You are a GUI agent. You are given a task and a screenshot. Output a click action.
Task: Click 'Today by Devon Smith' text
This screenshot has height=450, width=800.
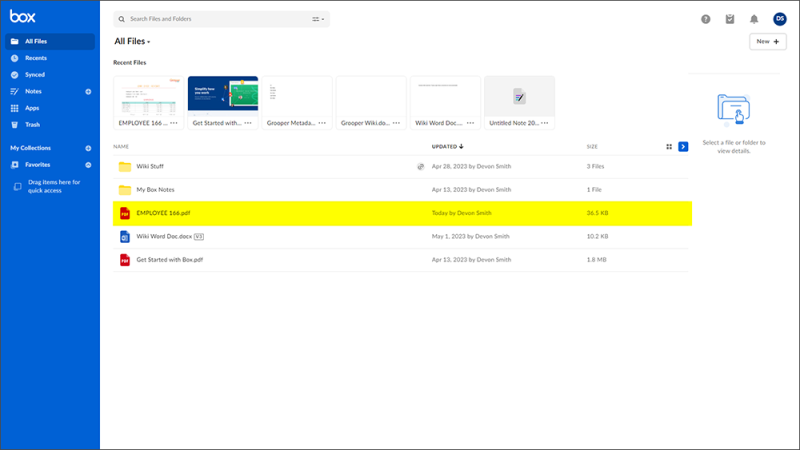462,213
